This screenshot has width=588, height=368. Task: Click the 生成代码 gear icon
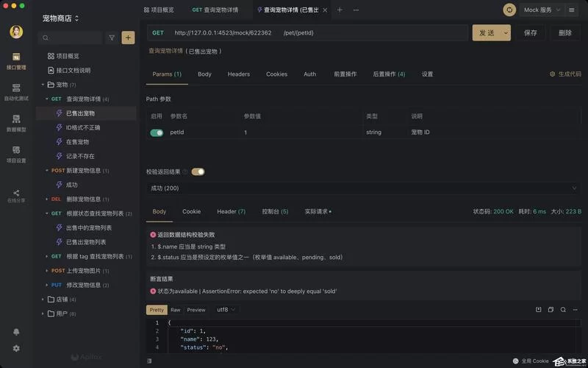pos(552,74)
